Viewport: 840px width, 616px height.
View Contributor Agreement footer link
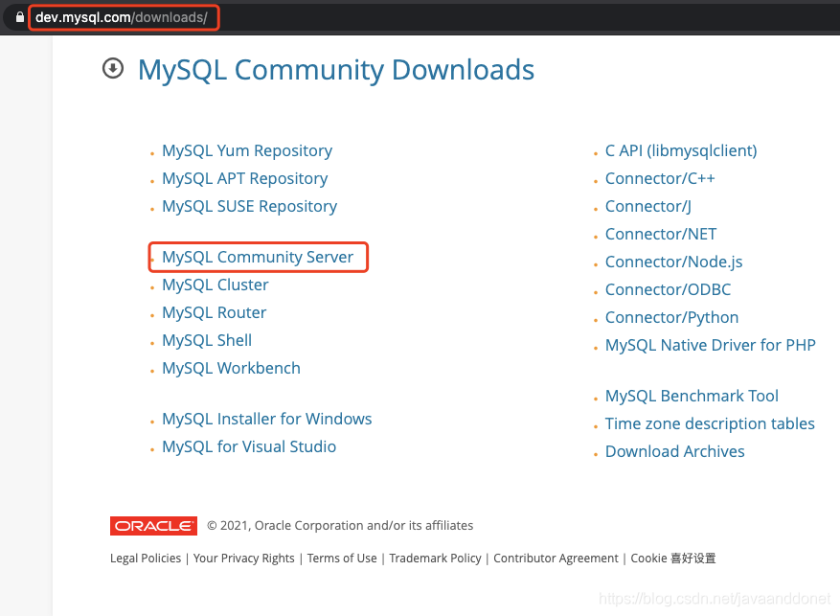pos(556,559)
